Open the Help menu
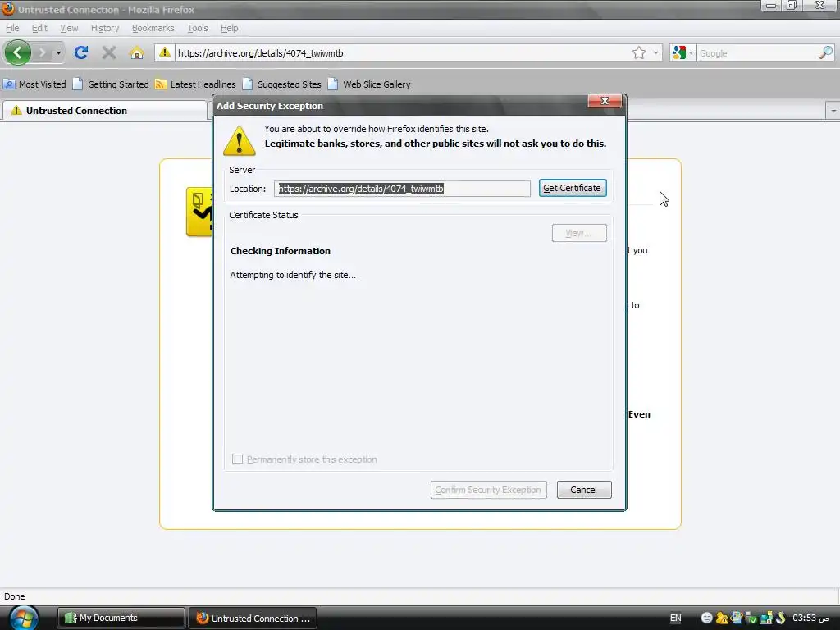Screen dimensions: 840x630 (230, 28)
